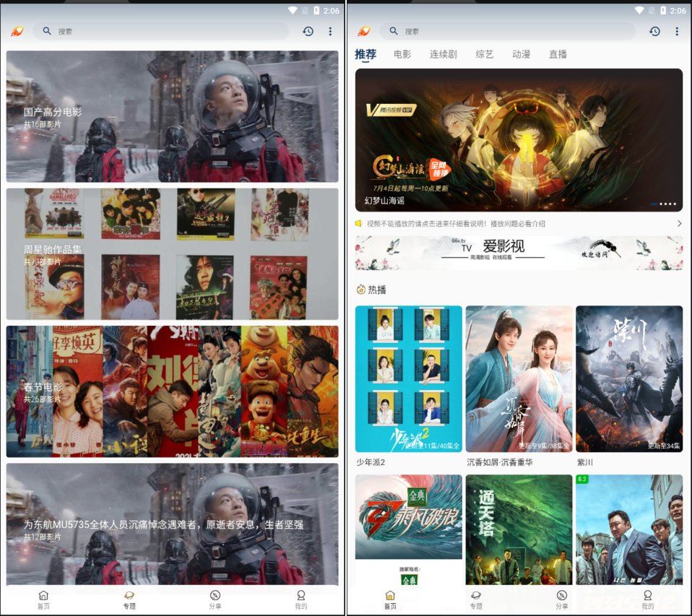
Task: Tap the 热播 section heading
Action: click(377, 290)
